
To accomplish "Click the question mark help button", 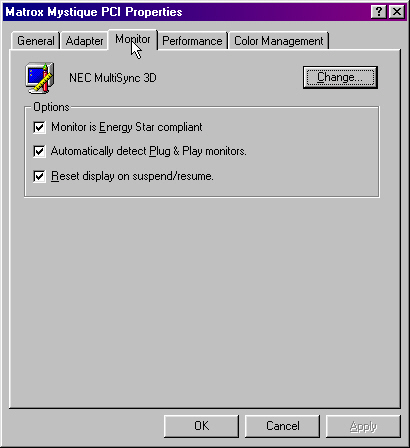I will (x=379, y=12).
